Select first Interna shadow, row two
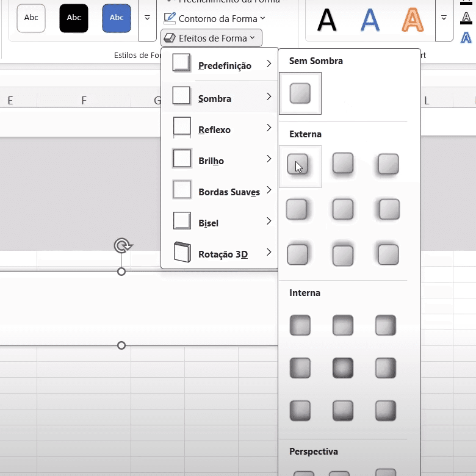The image size is (476, 476). [300, 368]
